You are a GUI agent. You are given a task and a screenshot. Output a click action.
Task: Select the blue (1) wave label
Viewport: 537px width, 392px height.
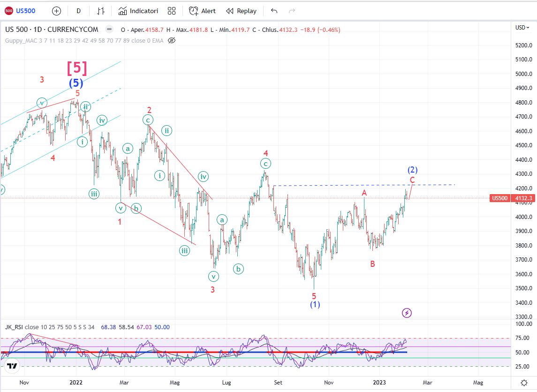click(x=315, y=304)
